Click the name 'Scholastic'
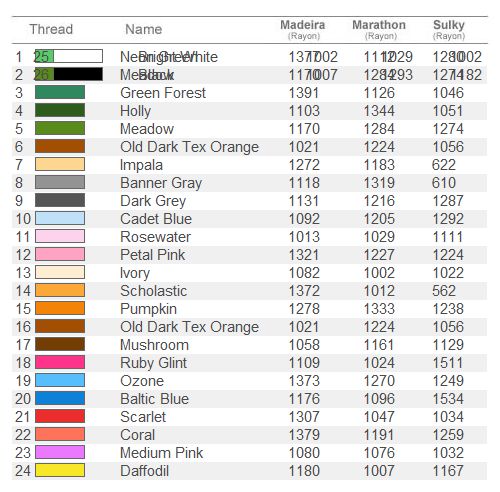The height and width of the screenshot is (492, 500). pos(153,291)
